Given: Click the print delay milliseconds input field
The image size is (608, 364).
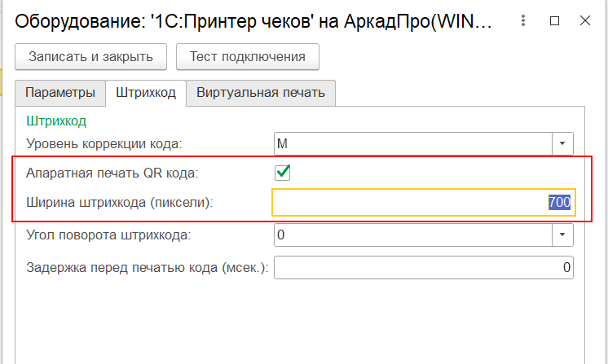Looking at the screenshot, I should coord(423,266).
